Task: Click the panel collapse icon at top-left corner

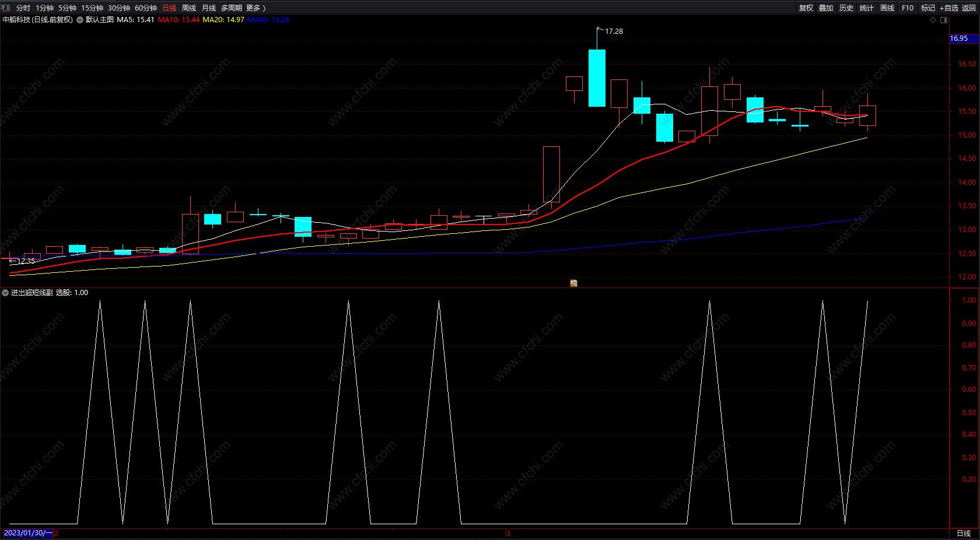Action: (x=6, y=8)
